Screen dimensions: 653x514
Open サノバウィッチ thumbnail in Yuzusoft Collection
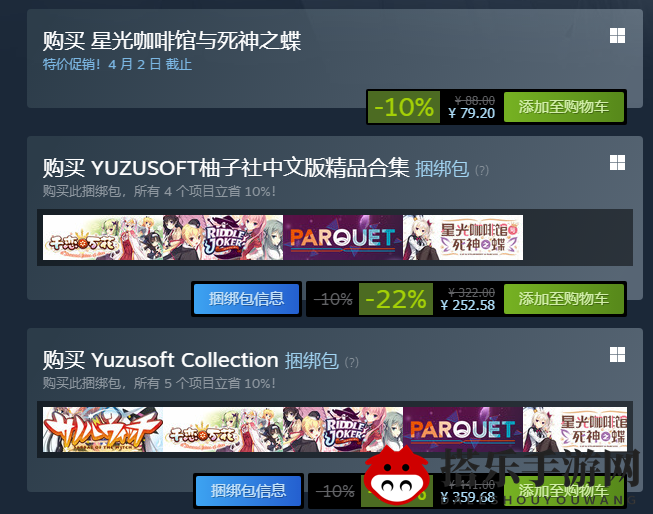point(103,429)
